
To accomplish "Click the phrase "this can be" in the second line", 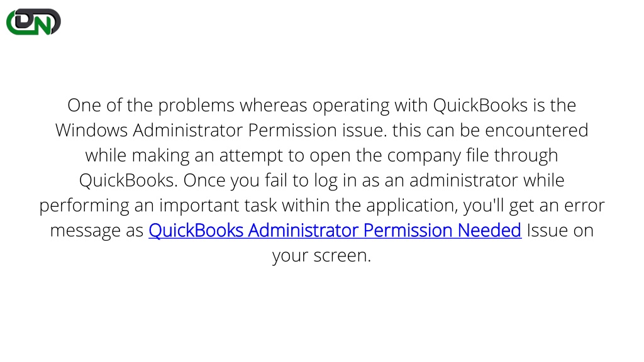I will click(436, 131).
